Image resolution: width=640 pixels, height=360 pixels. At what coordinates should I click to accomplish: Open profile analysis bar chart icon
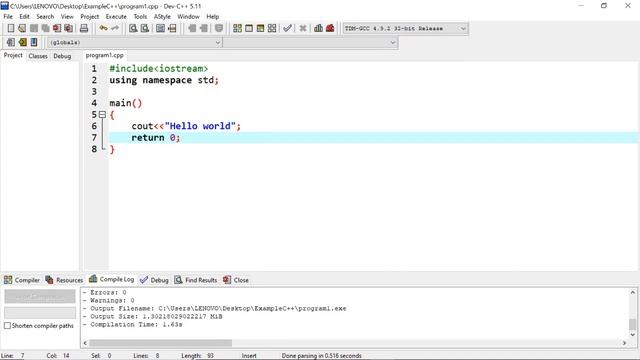[x=318, y=28]
